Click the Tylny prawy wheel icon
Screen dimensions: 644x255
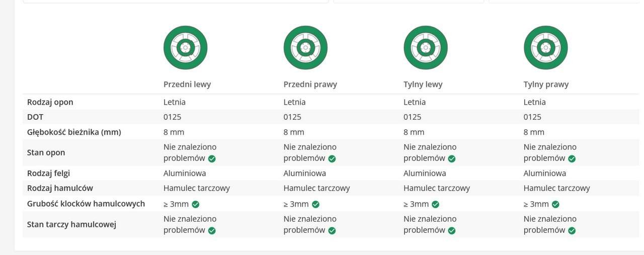click(545, 48)
